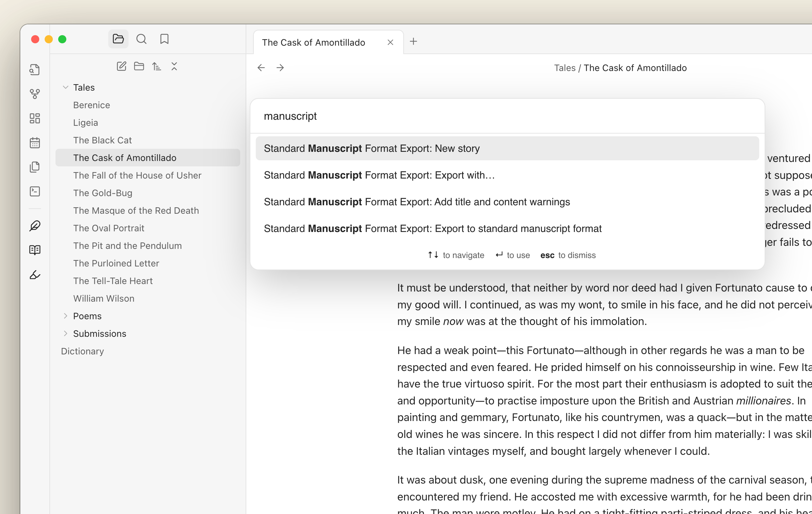Choose Export to standard manuscript format command
The image size is (812, 514).
click(x=507, y=229)
